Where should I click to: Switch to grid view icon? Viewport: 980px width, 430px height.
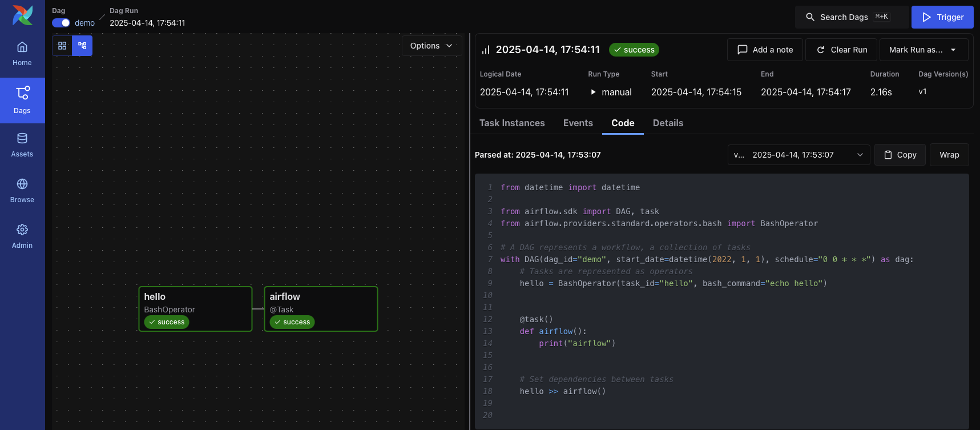pyautogui.click(x=62, y=46)
